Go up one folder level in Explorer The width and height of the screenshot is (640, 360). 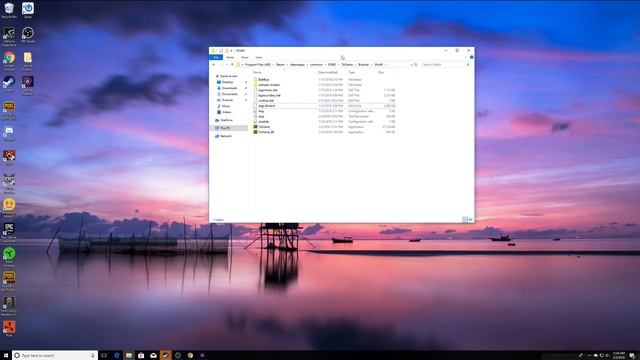(x=232, y=64)
